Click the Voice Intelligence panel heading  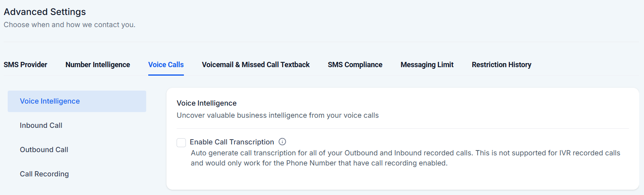click(207, 103)
